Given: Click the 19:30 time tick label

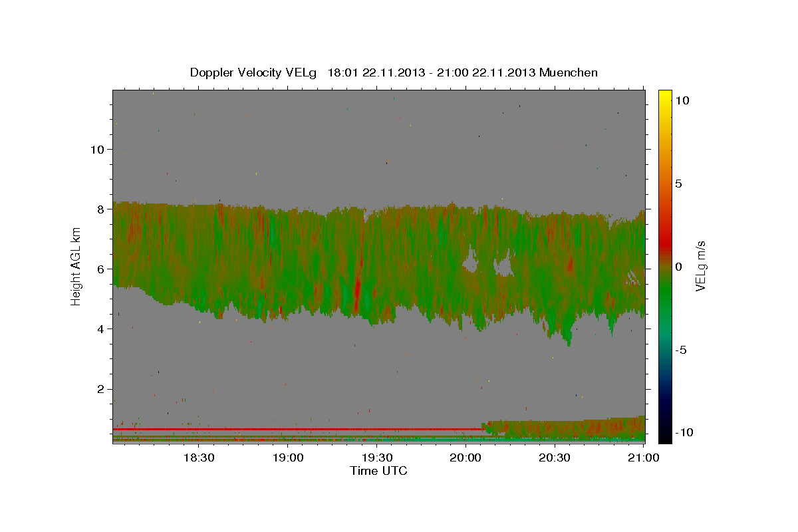Looking at the screenshot, I should point(376,458).
